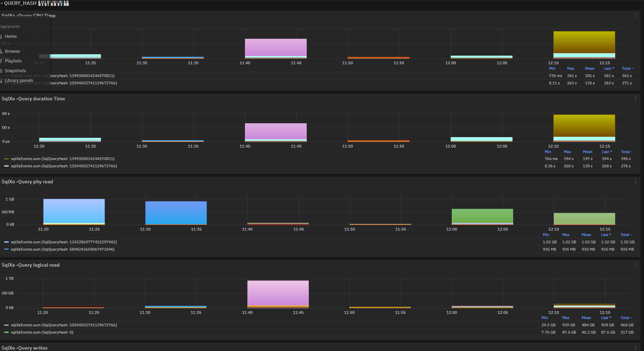Sort the duration Time legend by Mean

coord(587,152)
